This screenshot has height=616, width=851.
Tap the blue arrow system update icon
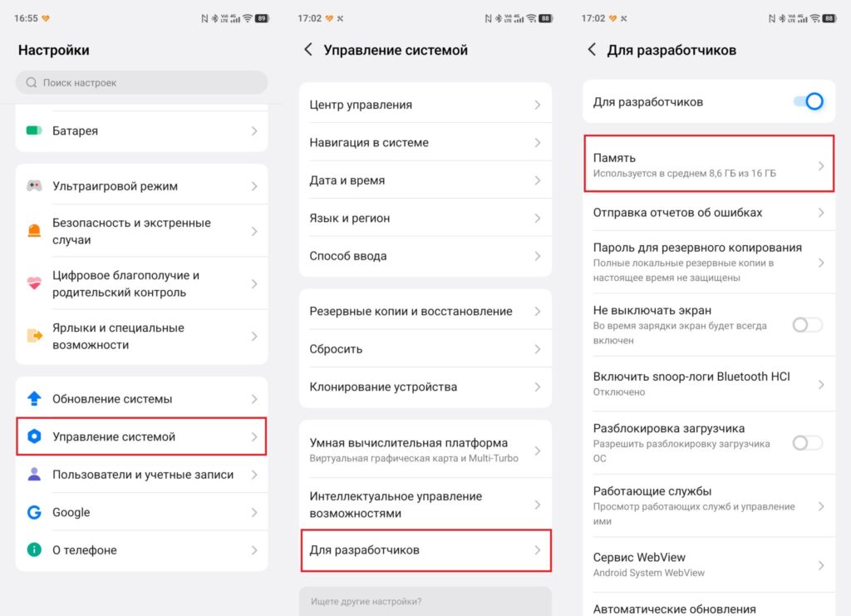tap(34, 398)
